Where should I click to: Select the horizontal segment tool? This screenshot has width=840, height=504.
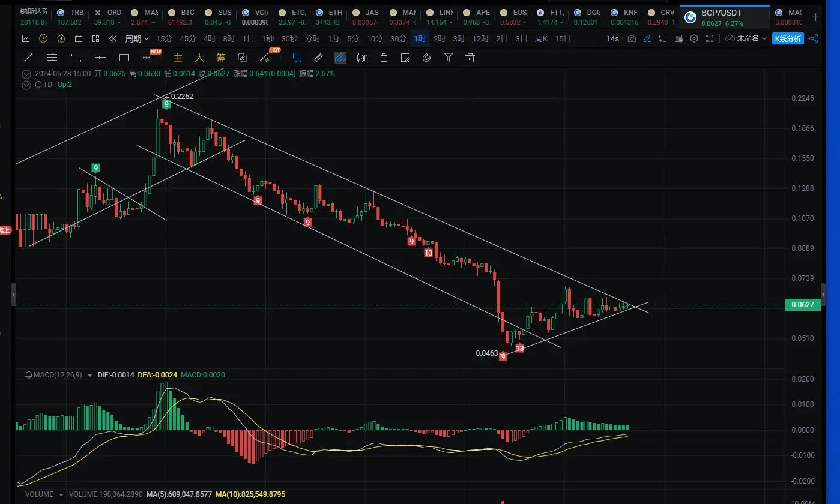click(x=100, y=58)
